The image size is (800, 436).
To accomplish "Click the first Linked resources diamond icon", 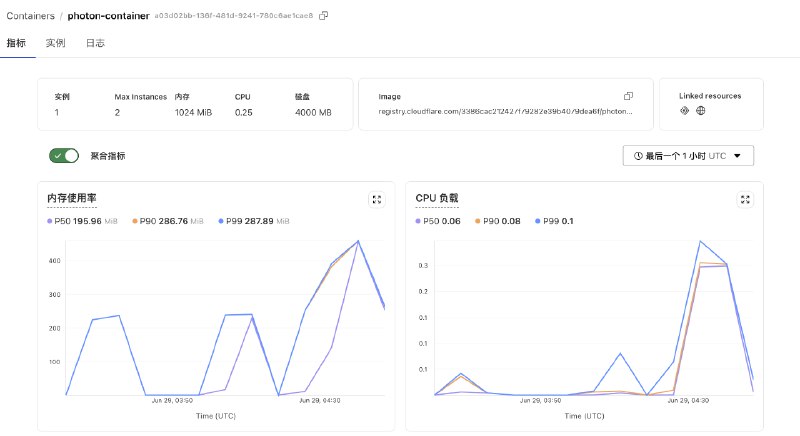I will (x=684, y=111).
